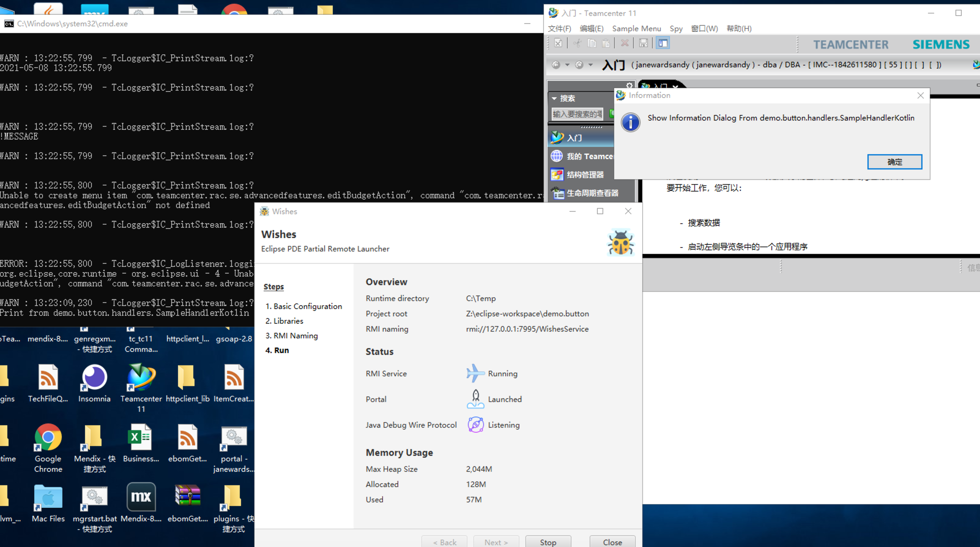Select step 4. Run in Wishes
The height and width of the screenshot is (547, 980).
[x=277, y=350]
